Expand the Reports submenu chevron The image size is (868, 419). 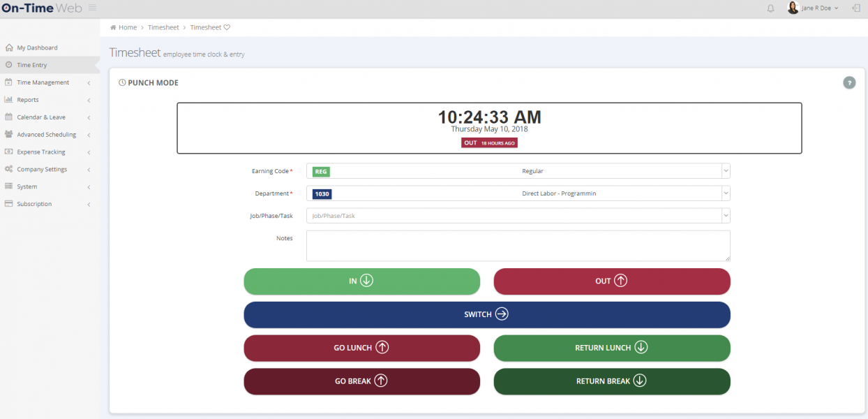point(89,101)
